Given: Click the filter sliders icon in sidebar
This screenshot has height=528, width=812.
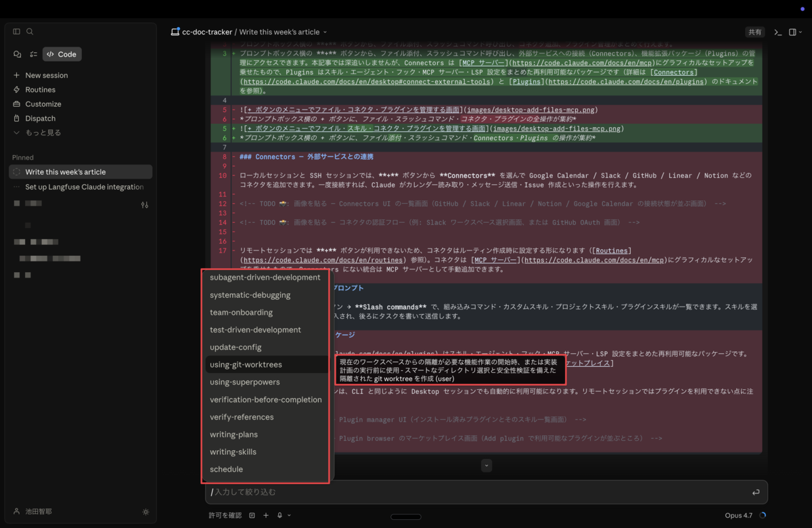Looking at the screenshot, I should (144, 204).
